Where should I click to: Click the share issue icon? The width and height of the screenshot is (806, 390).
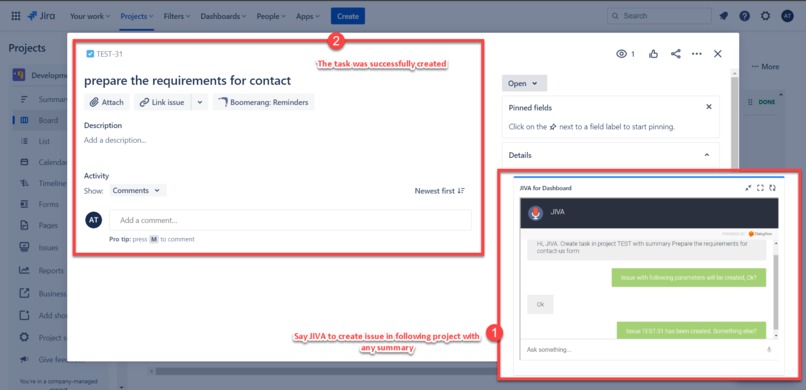[675, 54]
